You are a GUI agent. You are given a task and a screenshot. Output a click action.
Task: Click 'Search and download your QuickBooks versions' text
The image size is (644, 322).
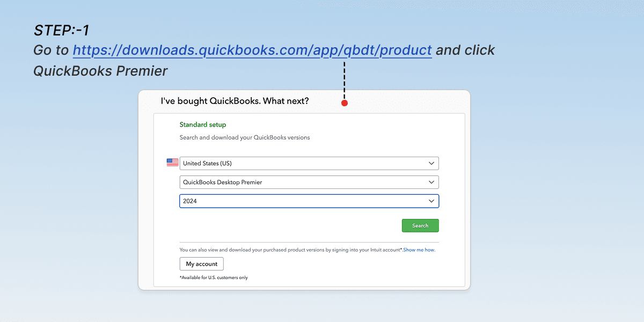[245, 137]
